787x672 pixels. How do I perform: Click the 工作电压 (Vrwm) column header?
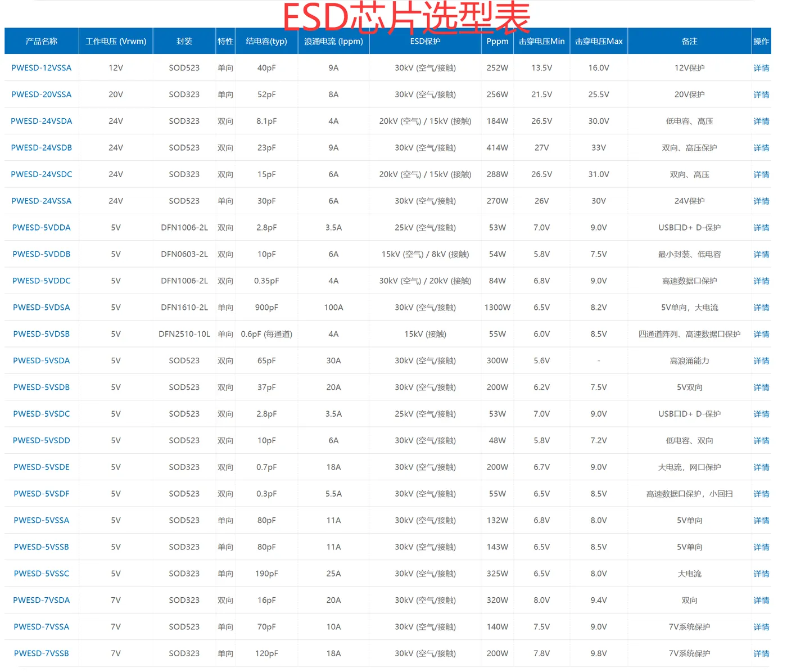coord(116,41)
